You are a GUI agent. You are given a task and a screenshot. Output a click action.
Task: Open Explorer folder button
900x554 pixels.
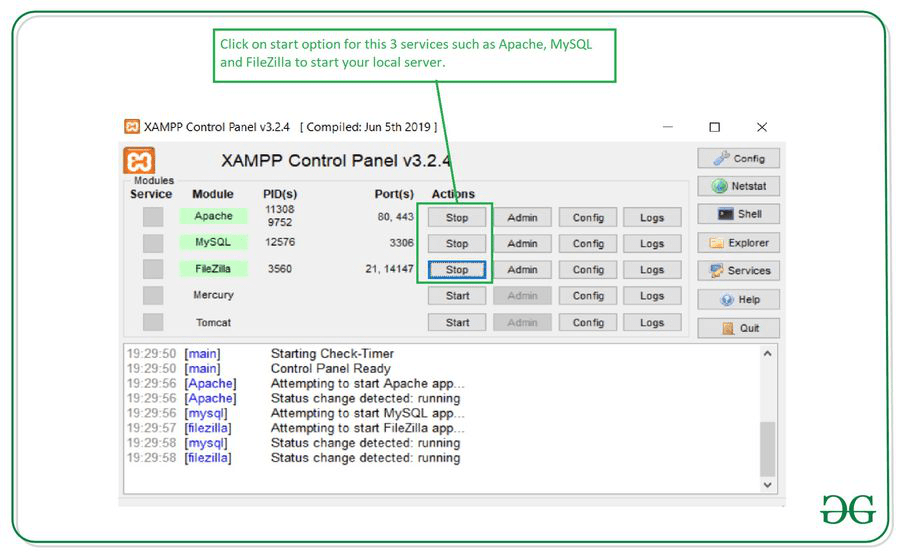(739, 243)
